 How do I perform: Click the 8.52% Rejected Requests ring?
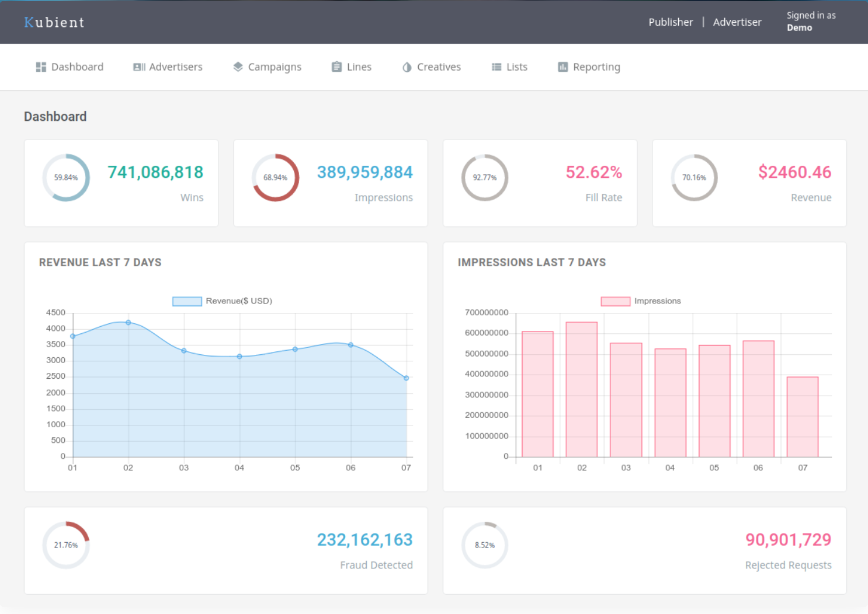(485, 545)
